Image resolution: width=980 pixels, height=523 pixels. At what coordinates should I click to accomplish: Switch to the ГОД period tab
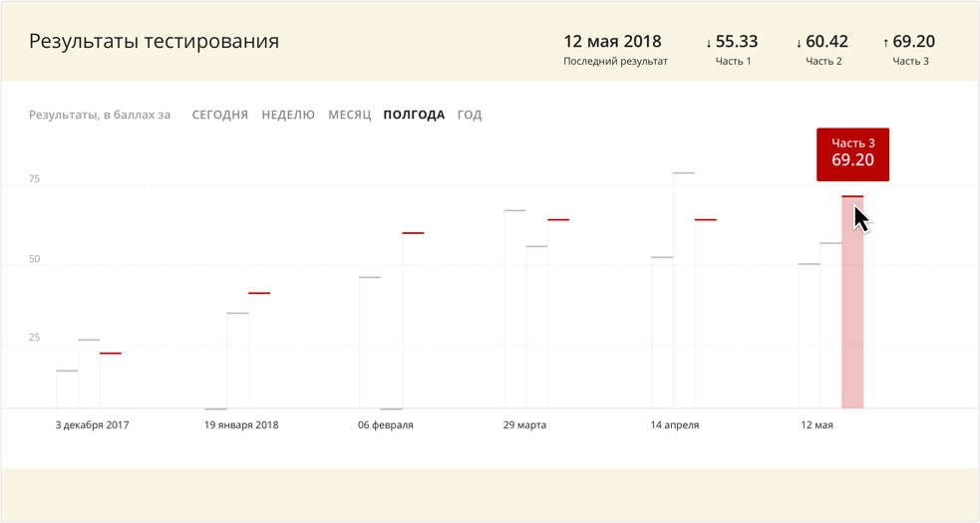tap(470, 115)
